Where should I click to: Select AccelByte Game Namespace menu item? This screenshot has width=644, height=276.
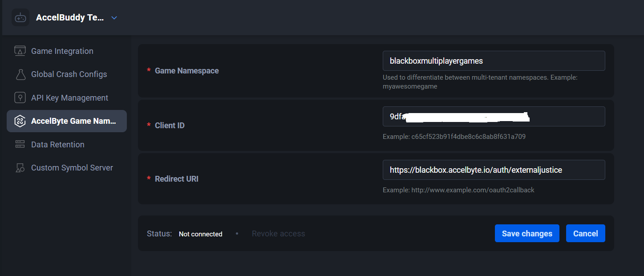click(x=67, y=121)
